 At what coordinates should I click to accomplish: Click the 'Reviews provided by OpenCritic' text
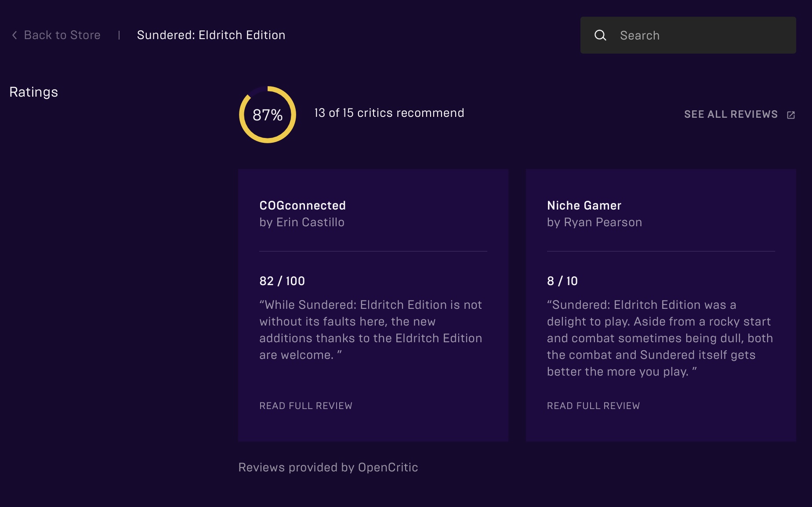[328, 467]
